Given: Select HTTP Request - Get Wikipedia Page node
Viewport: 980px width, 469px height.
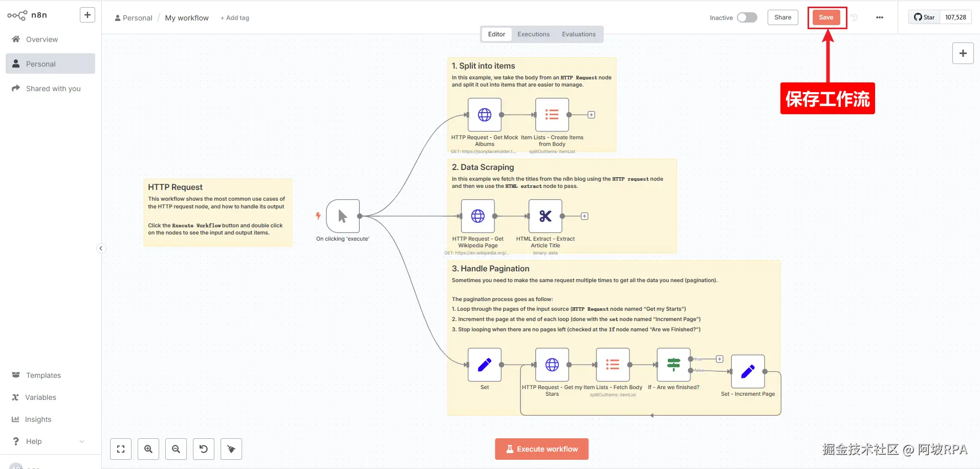Looking at the screenshot, I should pos(478,216).
